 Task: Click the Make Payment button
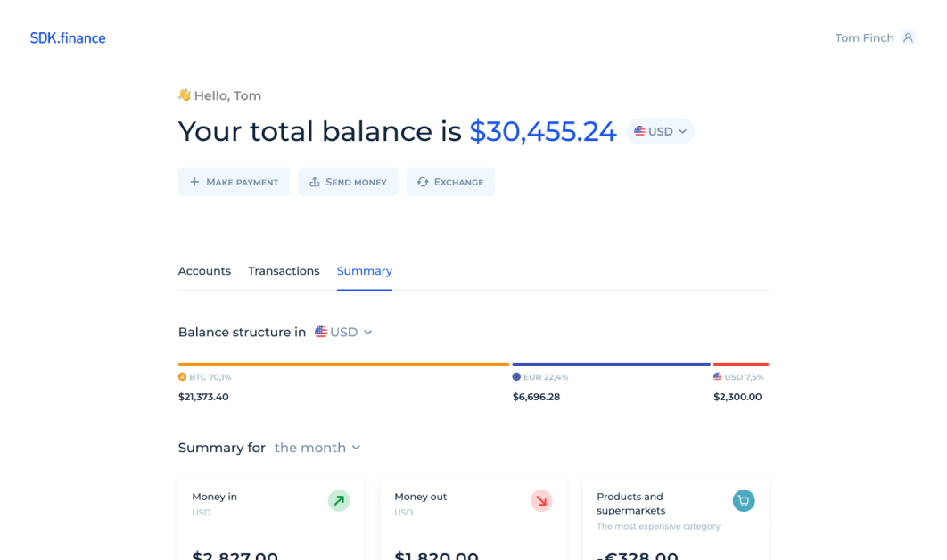tap(234, 181)
